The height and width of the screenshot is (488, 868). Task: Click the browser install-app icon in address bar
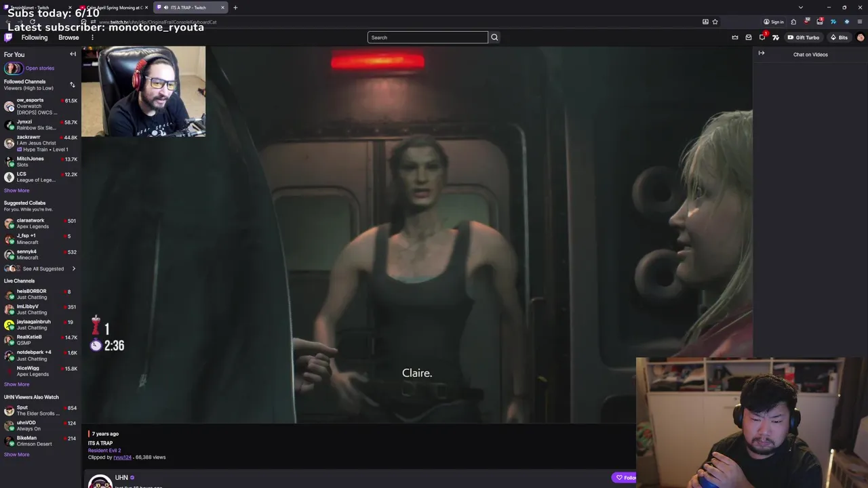[705, 22]
